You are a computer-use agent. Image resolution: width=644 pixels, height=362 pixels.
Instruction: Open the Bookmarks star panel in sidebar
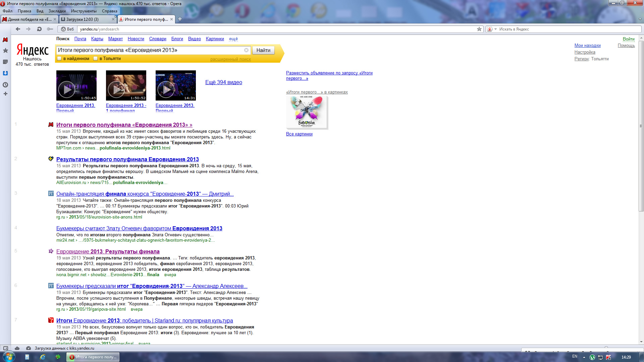pos(5,51)
